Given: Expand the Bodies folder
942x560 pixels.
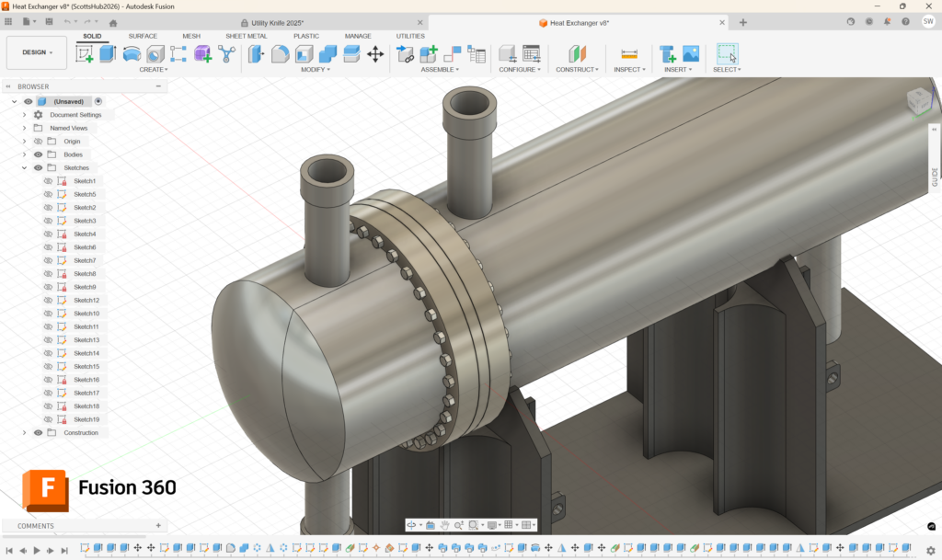Looking at the screenshot, I should point(25,154).
